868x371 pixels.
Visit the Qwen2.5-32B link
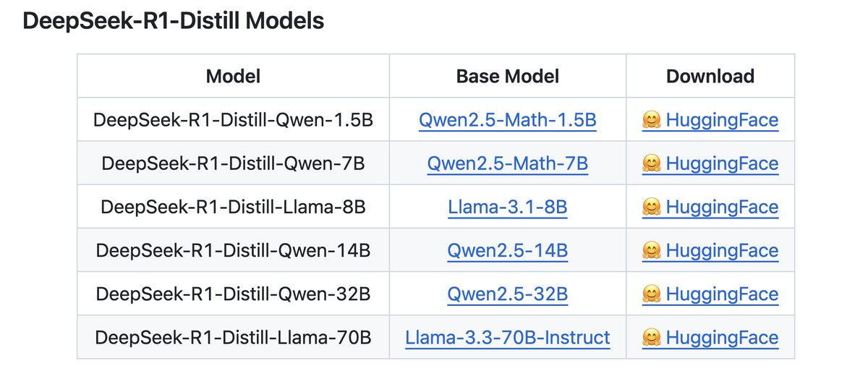pos(507,294)
